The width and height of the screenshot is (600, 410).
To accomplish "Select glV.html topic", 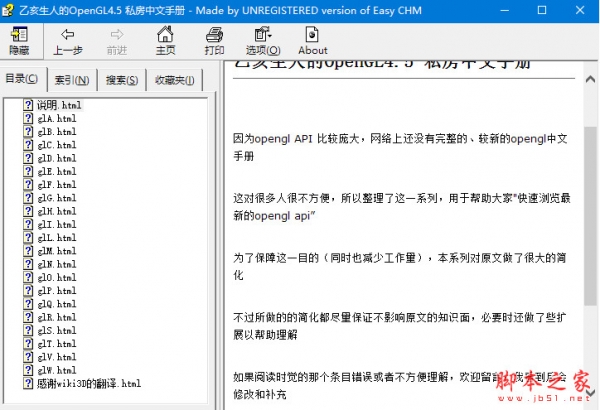I will 57,357.
